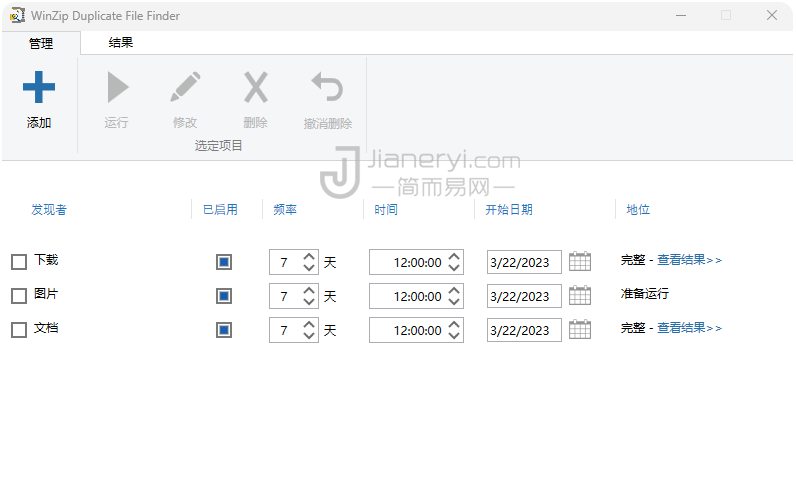
Task: Switch to the 管理 tab
Action: pyautogui.click(x=41, y=43)
